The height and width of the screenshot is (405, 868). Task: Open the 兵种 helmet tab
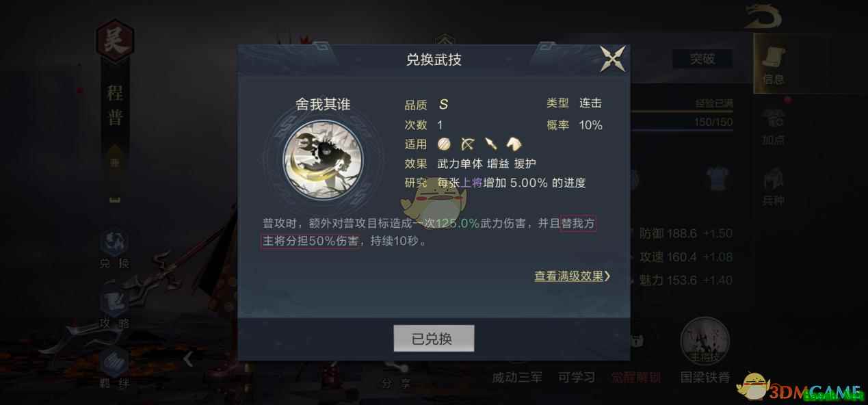[x=774, y=187]
